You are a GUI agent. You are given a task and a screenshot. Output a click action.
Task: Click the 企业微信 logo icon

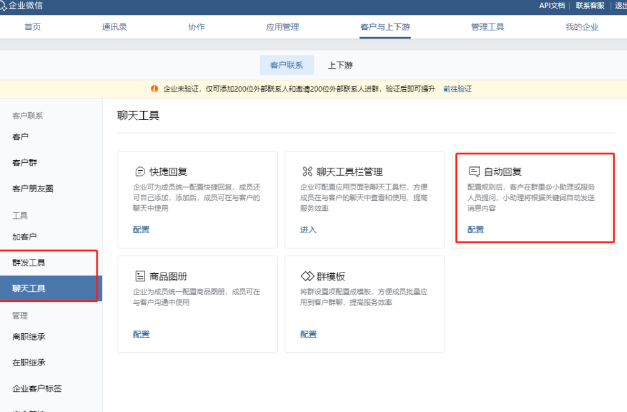click(11, 6)
